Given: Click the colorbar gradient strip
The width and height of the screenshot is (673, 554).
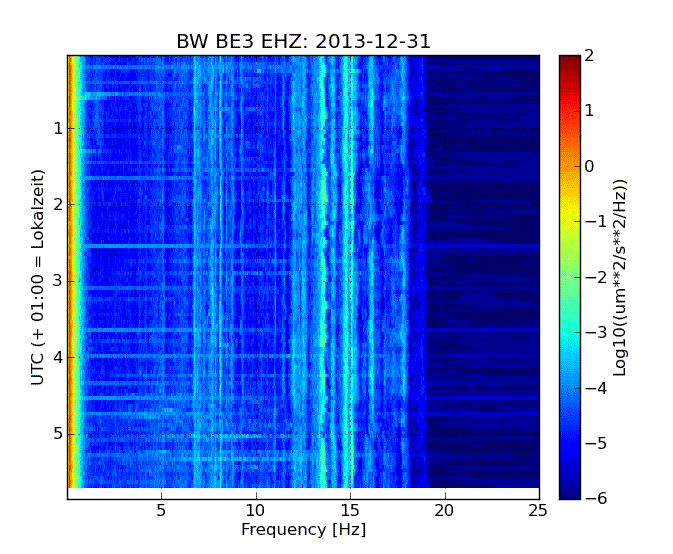Looking at the screenshot, I should click(570, 277).
